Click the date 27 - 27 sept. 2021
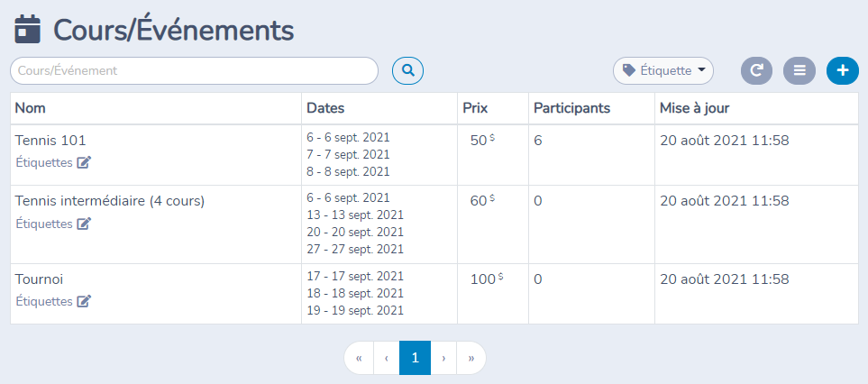This screenshot has width=868, height=384. [355, 249]
